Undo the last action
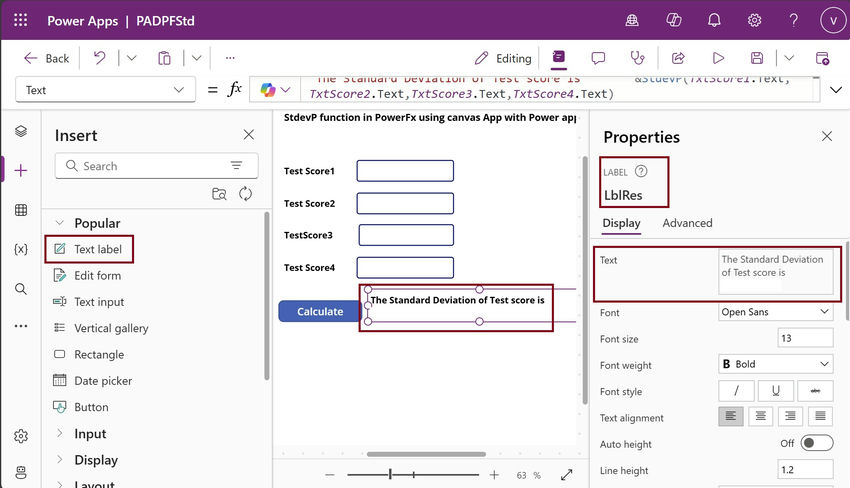This screenshot has height=488, width=850. (x=99, y=57)
